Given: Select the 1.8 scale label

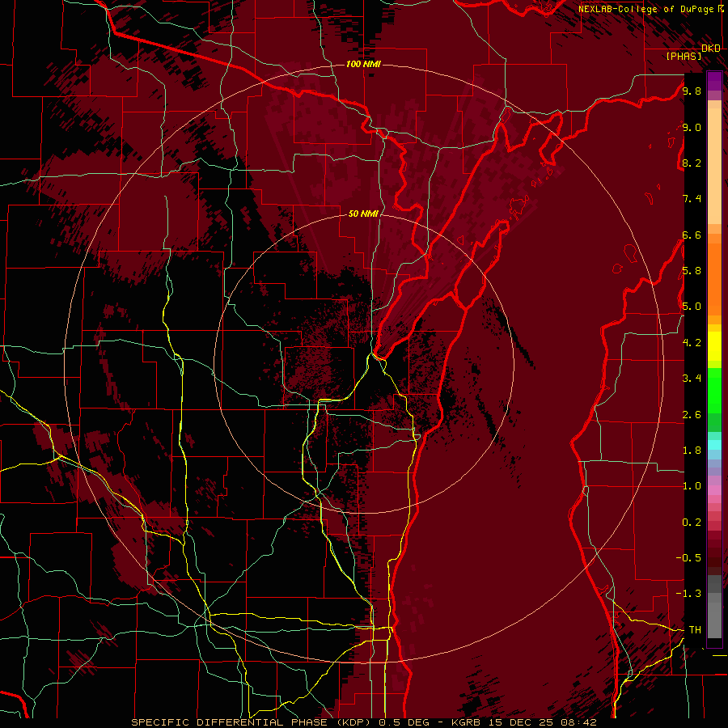Looking at the screenshot, I should [x=692, y=451].
